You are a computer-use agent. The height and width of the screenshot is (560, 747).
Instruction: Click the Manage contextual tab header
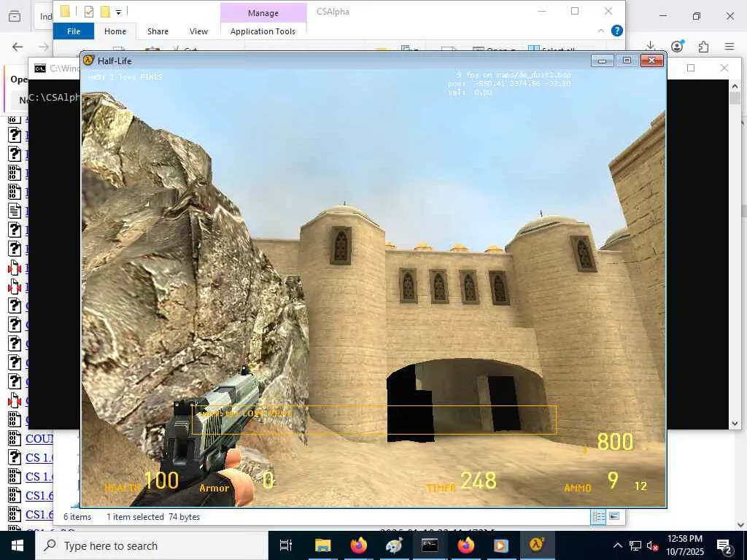(x=263, y=13)
